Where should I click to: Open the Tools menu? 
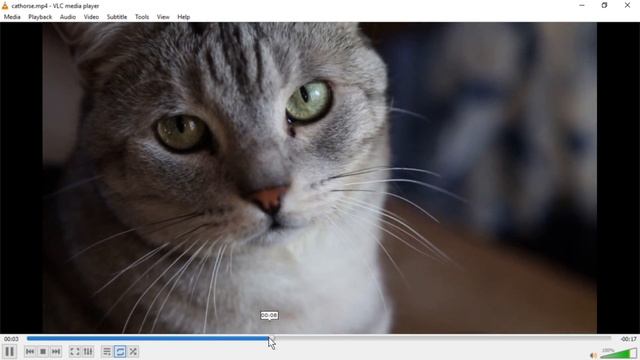click(x=142, y=17)
